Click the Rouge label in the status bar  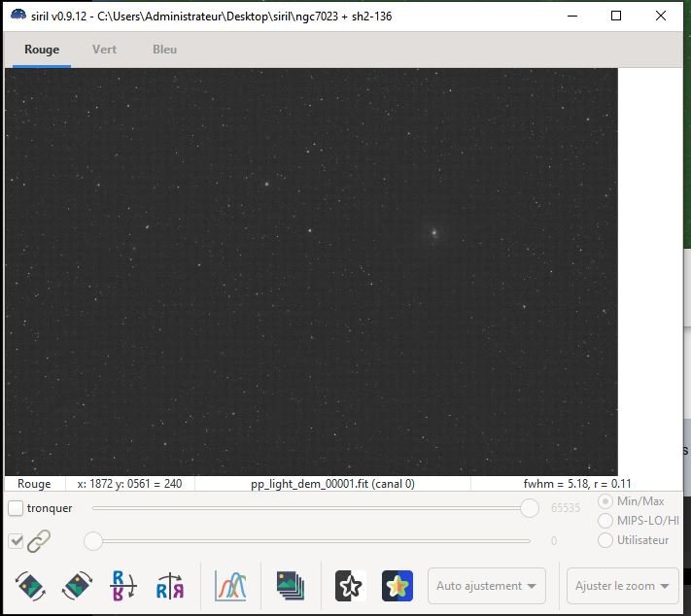[x=34, y=484]
